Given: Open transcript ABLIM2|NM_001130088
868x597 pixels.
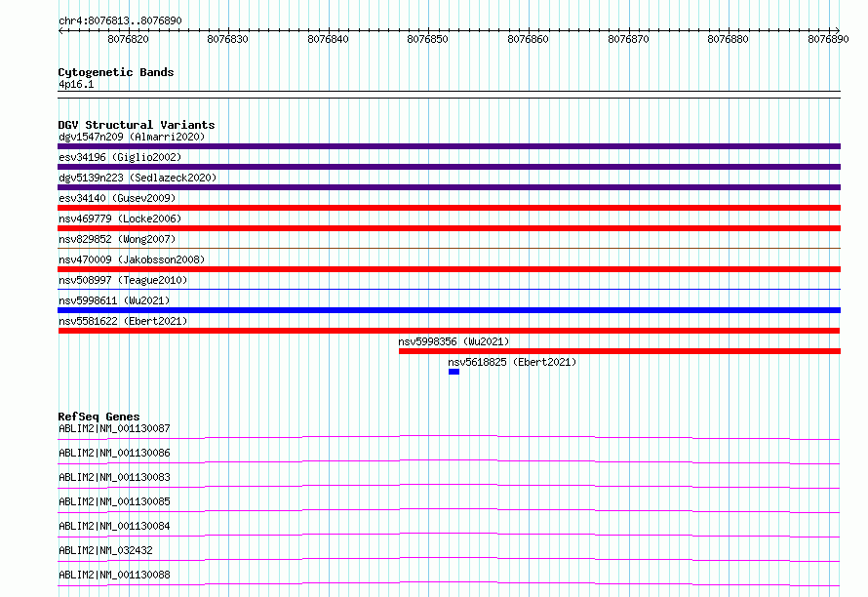Looking at the screenshot, I should 114,575.
